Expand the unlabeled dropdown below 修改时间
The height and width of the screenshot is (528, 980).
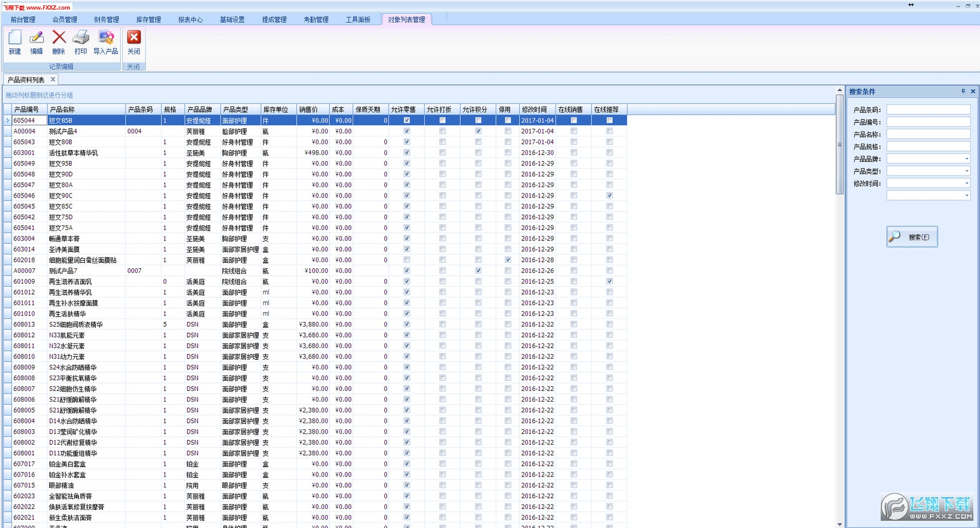pos(966,196)
